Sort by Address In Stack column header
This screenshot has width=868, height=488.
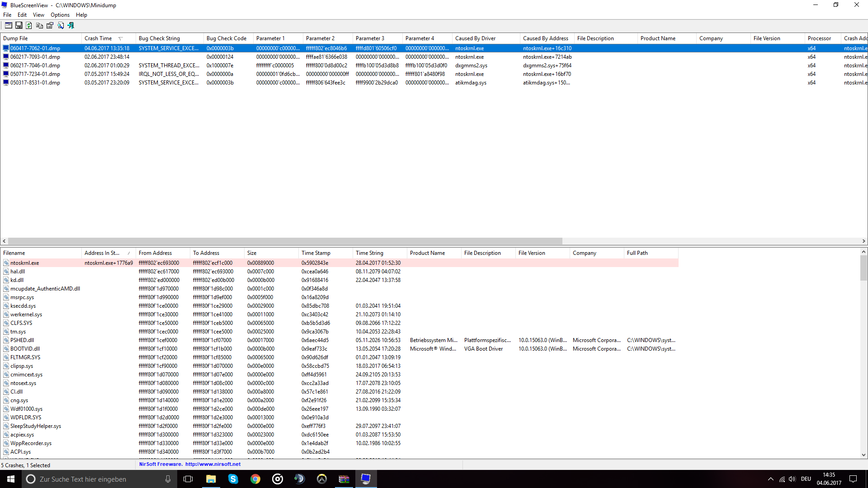coord(102,253)
